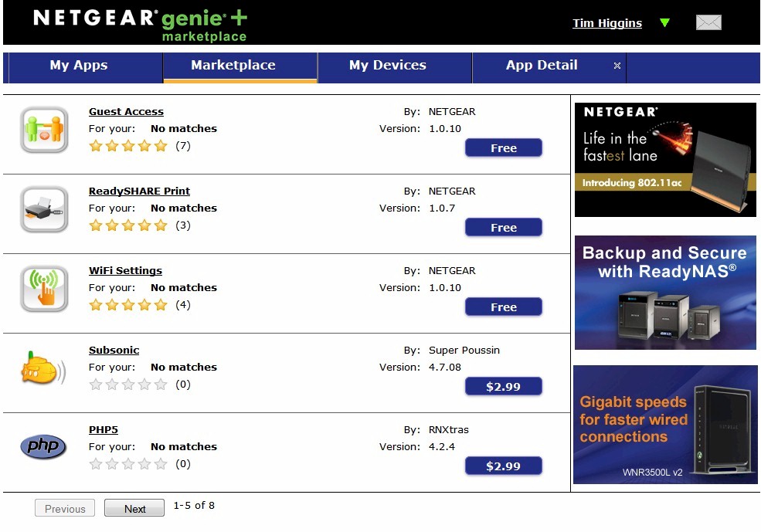The height and width of the screenshot is (532, 761).
Task: Open the ReadyNAS Backup and Secure ad
Action: (665, 293)
